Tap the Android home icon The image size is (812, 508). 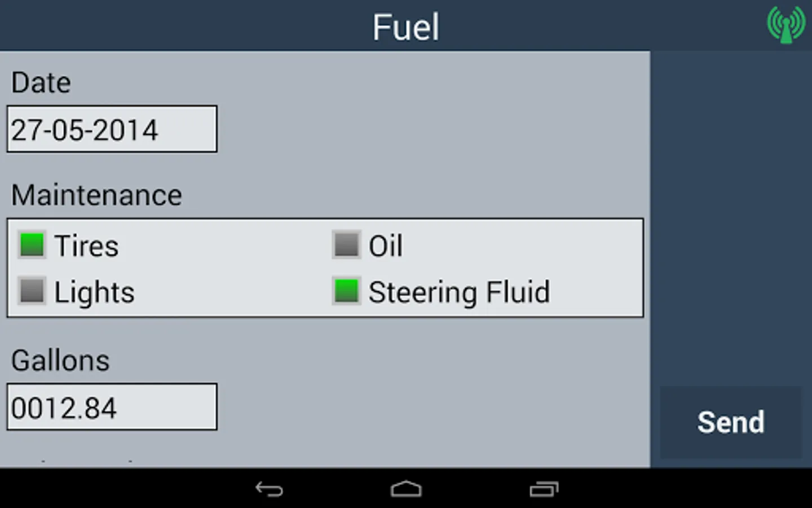[406, 489]
